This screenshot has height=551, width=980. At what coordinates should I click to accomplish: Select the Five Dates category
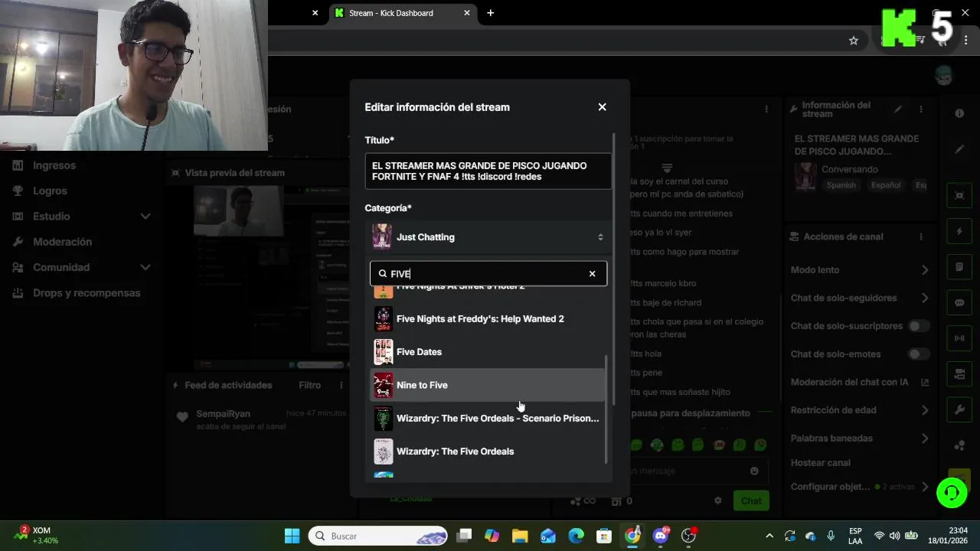point(488,352)
